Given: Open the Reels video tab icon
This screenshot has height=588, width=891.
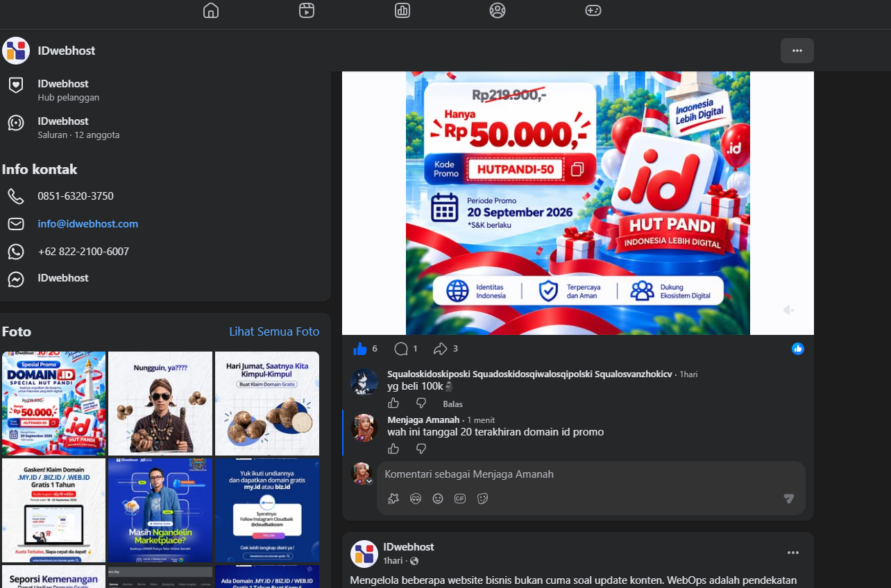Looking at the screenshot, I should 307,10.
